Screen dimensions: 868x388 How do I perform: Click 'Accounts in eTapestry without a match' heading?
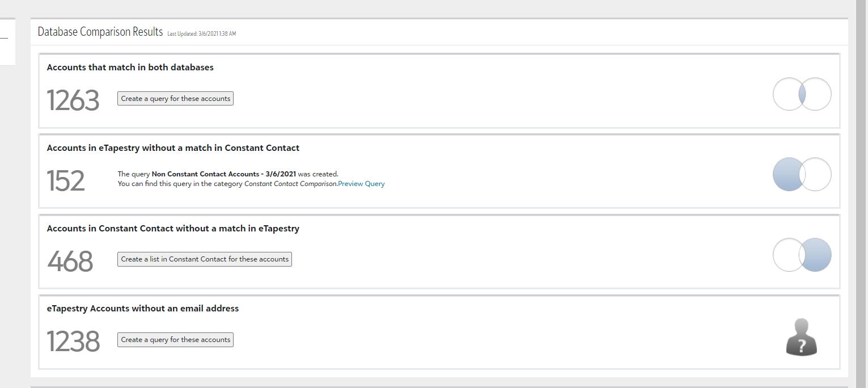click(173, 147)
